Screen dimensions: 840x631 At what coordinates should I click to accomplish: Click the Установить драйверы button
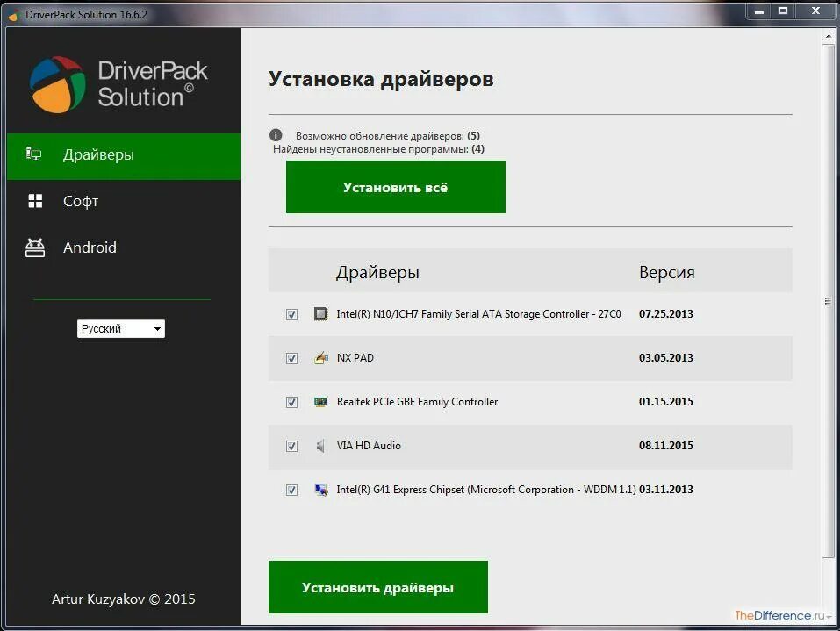[378, 587]
